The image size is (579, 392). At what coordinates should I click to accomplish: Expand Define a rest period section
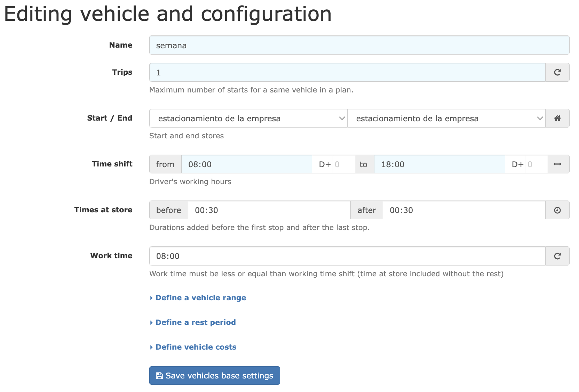coord(195,322)
